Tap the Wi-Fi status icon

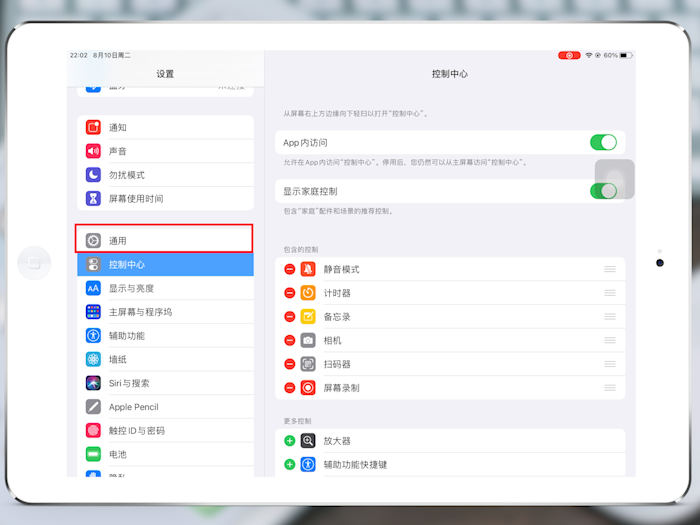coord(589,55)
